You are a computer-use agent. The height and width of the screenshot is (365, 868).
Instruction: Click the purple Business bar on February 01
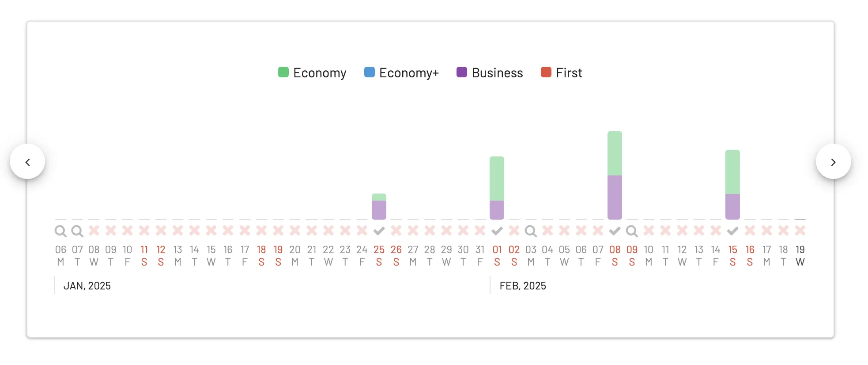pyautogui.click(x=497, y=210)
